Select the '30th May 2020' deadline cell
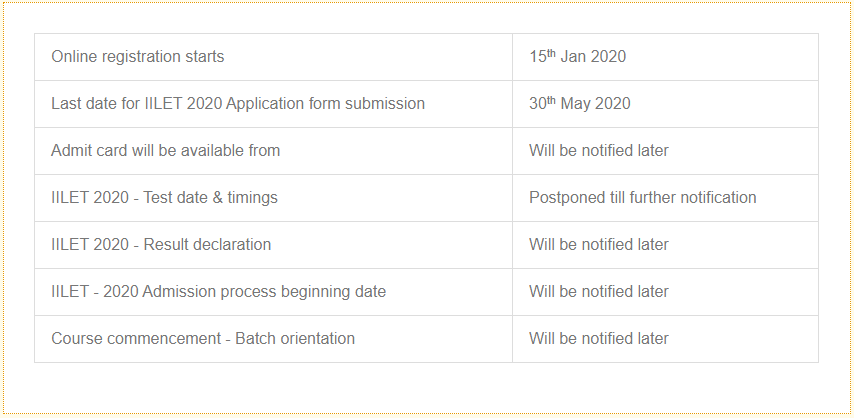The height and width of the screenshot is (418, 854). pyautogui.click(x=580, y=104)
